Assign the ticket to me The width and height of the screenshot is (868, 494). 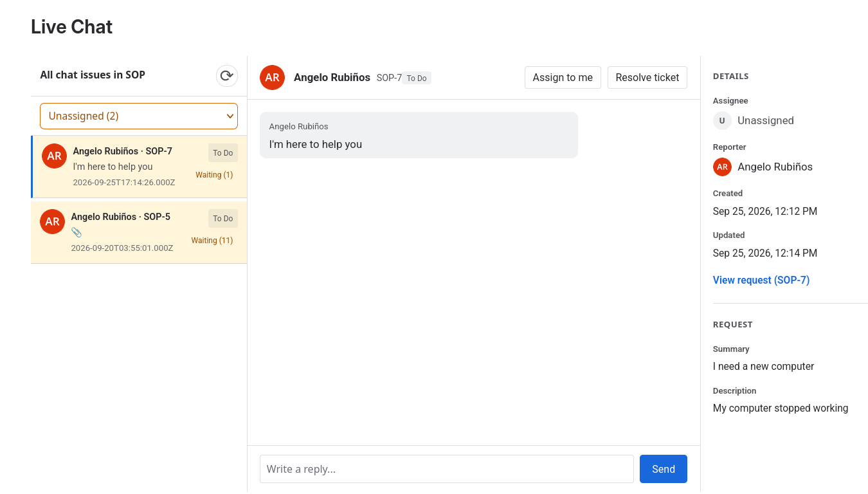(563, 77)
